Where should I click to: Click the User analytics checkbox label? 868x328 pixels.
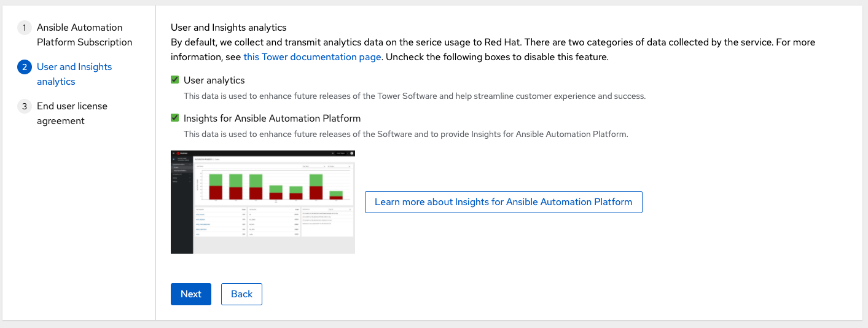(x=214, y=80)
